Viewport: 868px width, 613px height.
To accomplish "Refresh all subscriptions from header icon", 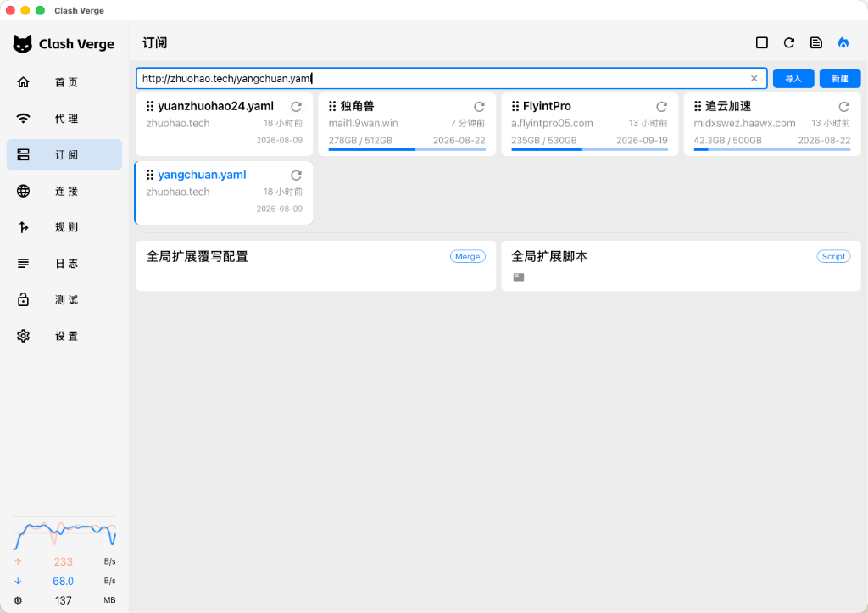I will pos(789,42).
